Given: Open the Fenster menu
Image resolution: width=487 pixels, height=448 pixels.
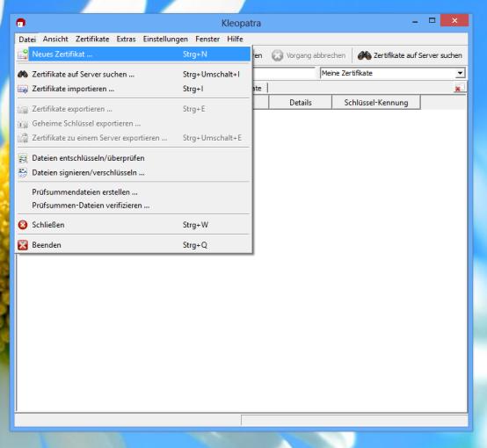Looking at the screenshot, I should [207, 40].
